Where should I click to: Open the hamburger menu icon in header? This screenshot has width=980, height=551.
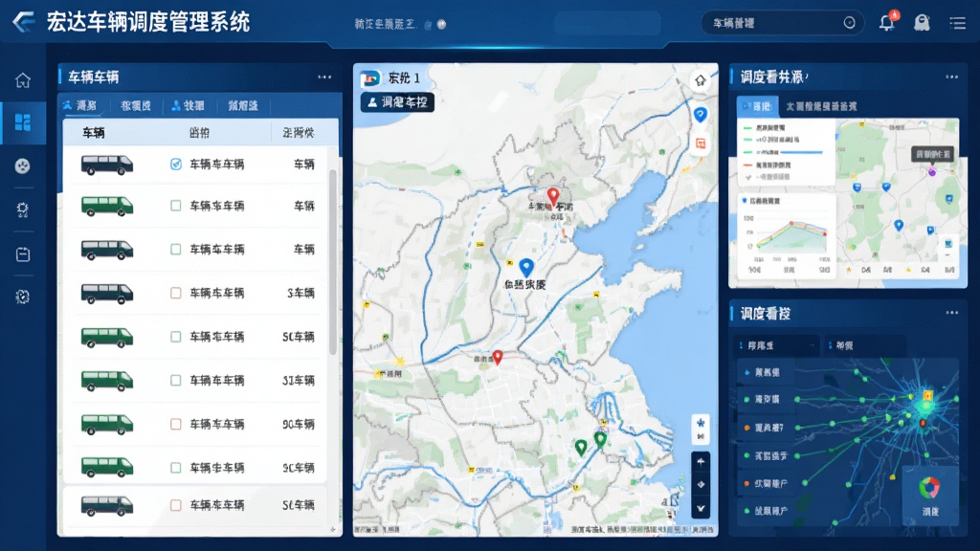point(957,23)
